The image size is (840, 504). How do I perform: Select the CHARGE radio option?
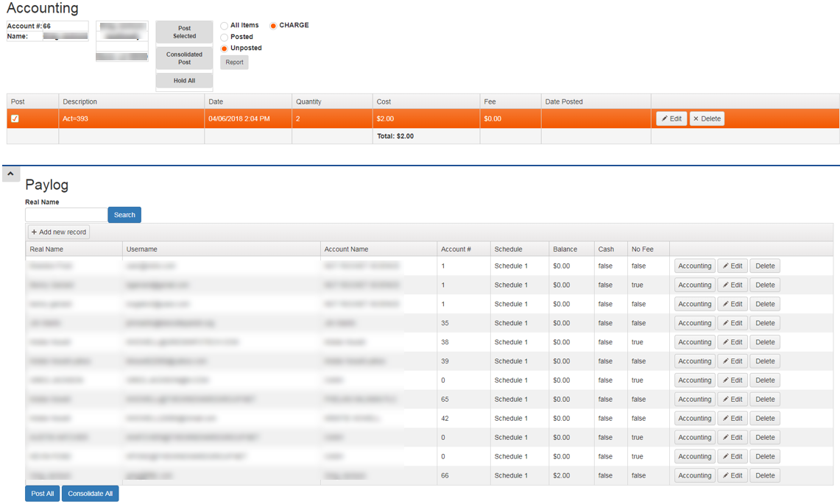tap(273, 26)
